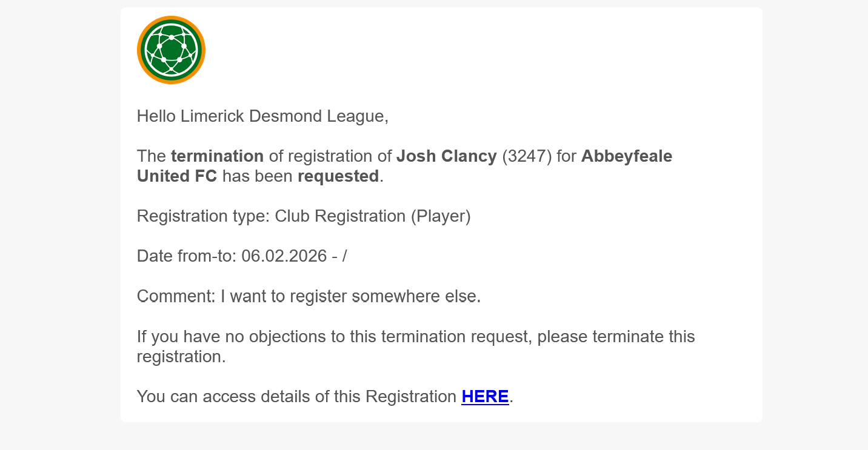Click the "Registration type:" label
This screenshot has width=868, height=450.
click(203, 216)
